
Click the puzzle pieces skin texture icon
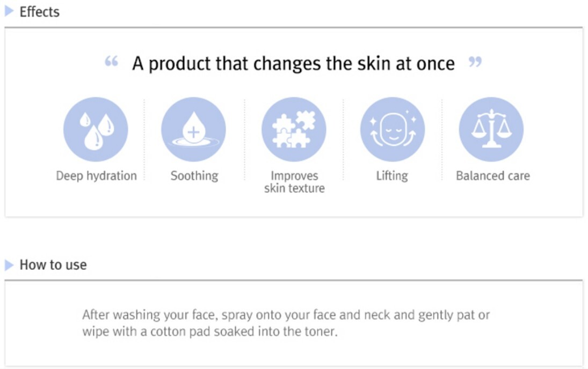click(x=294, y=129)
